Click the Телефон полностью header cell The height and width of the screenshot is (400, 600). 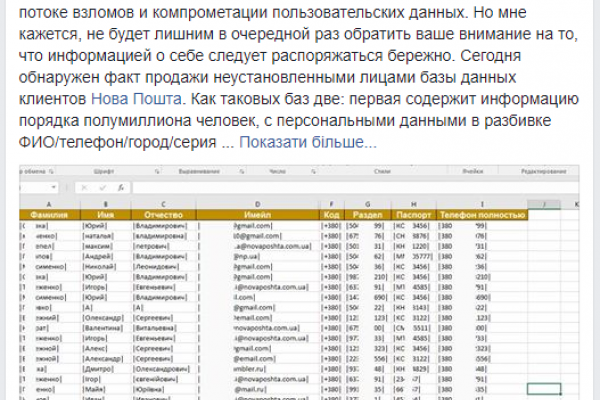(482, 215)
